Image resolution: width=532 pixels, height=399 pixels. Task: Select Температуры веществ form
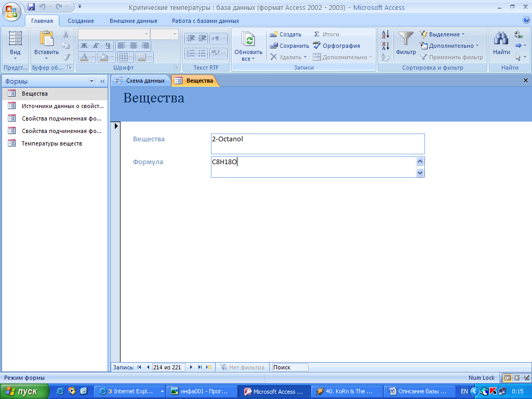[55, 143]
